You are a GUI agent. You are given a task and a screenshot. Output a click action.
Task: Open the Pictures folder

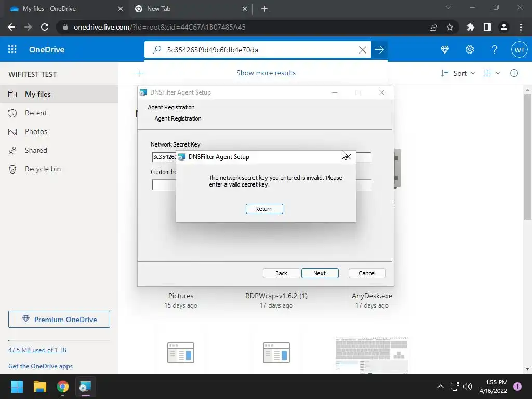click(x=181, y=296)
